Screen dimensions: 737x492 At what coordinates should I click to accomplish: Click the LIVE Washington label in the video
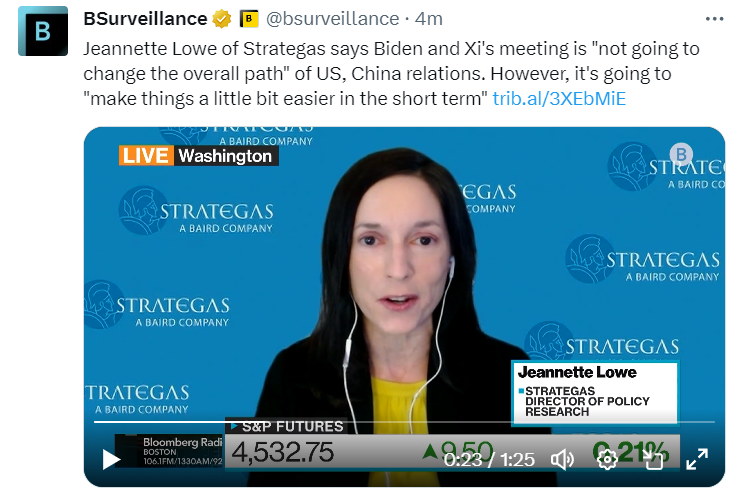tap(199, 156)
